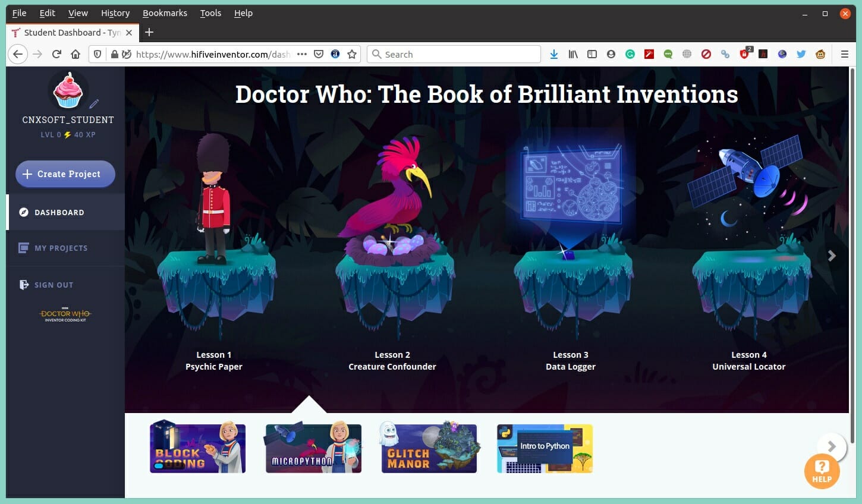Select the MicroPython course card

click(313, 448)
